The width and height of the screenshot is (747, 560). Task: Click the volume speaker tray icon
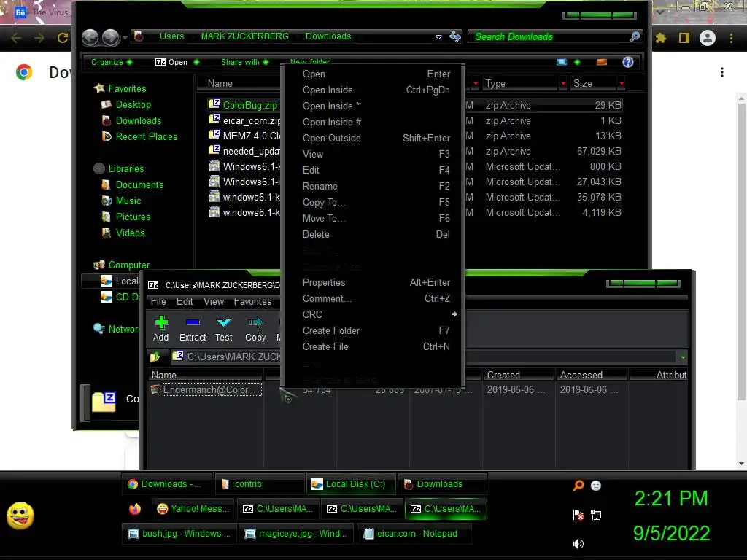click(x=578, y=544)
